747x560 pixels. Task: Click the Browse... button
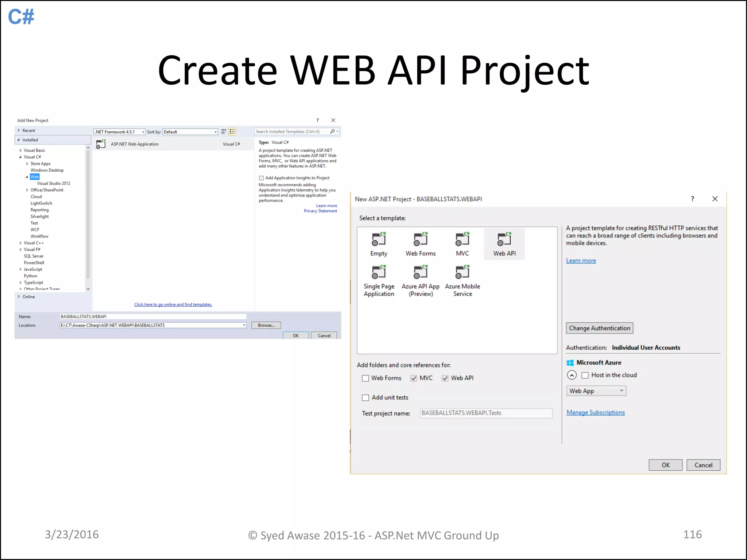click(x=266, y=325)
